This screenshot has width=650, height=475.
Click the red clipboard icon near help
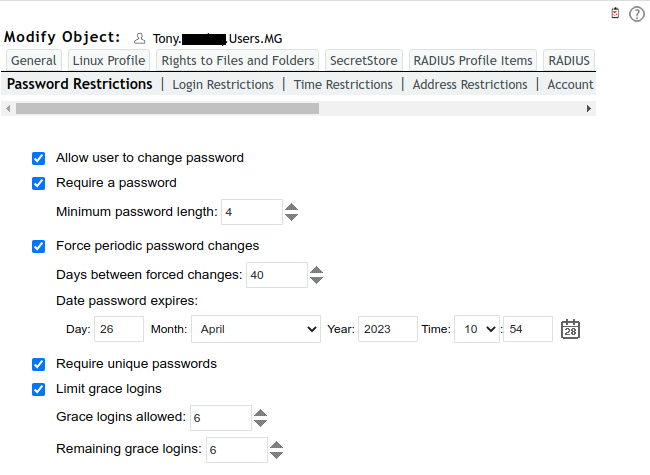coord(615,13)
